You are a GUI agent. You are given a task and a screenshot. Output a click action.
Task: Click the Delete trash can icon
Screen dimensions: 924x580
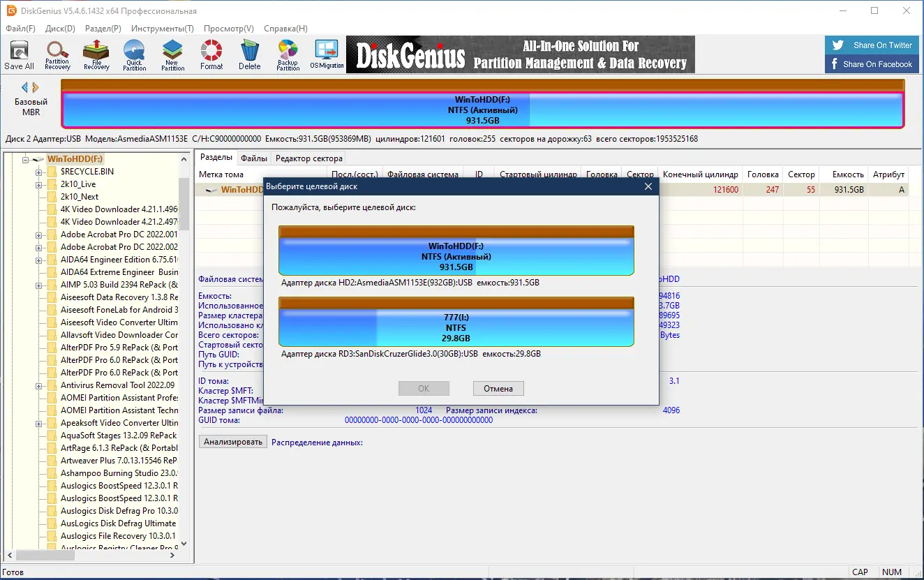249,55
